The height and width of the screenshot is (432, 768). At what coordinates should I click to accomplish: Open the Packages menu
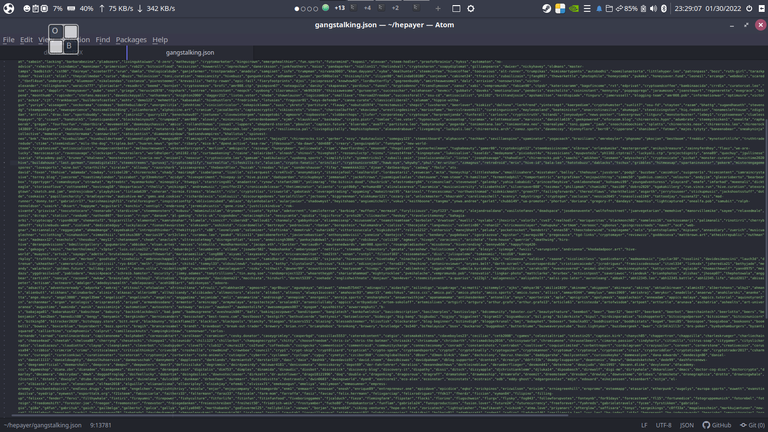point(131,40)
